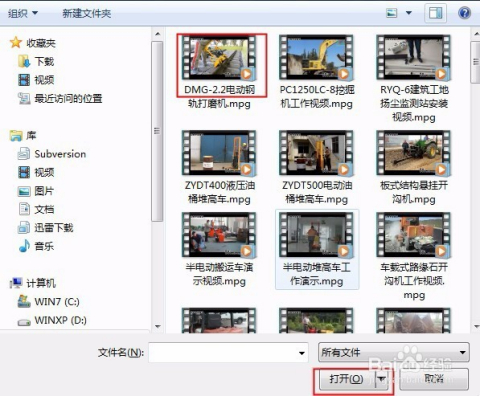Click the file list scroll up arrow
Image resolution: width=480 pixels, height=396 pixels.
coord(476,34)
